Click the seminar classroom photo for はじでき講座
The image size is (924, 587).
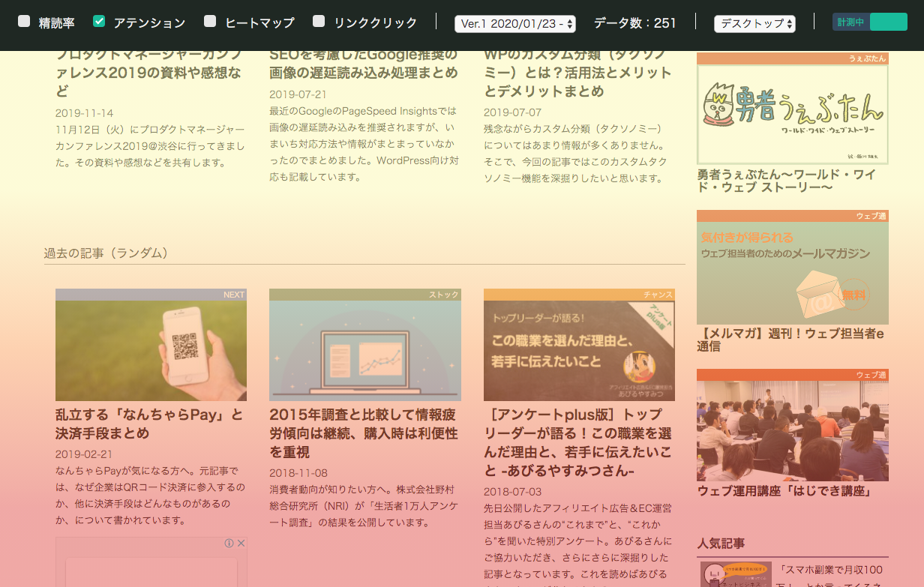792,425
